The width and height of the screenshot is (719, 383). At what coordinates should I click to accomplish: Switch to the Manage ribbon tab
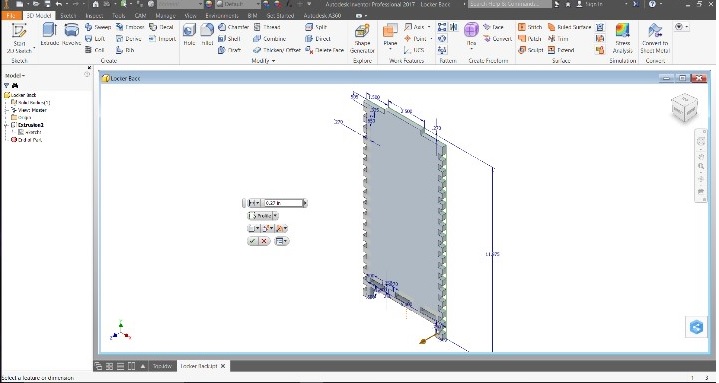pos(165,15)
